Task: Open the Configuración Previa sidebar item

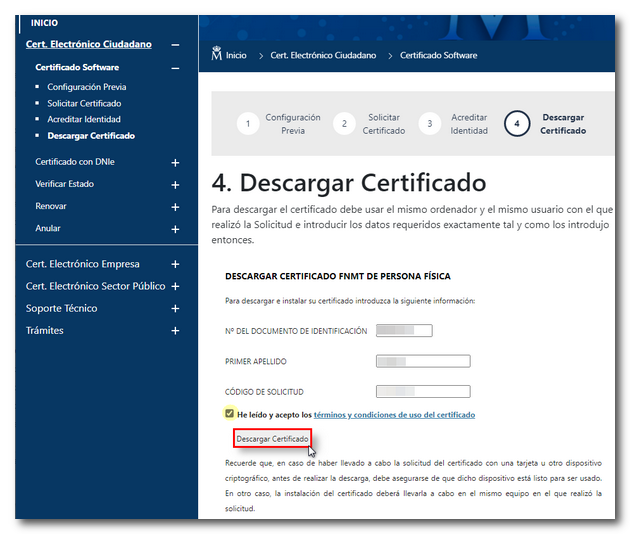Action: coord(86,87)
